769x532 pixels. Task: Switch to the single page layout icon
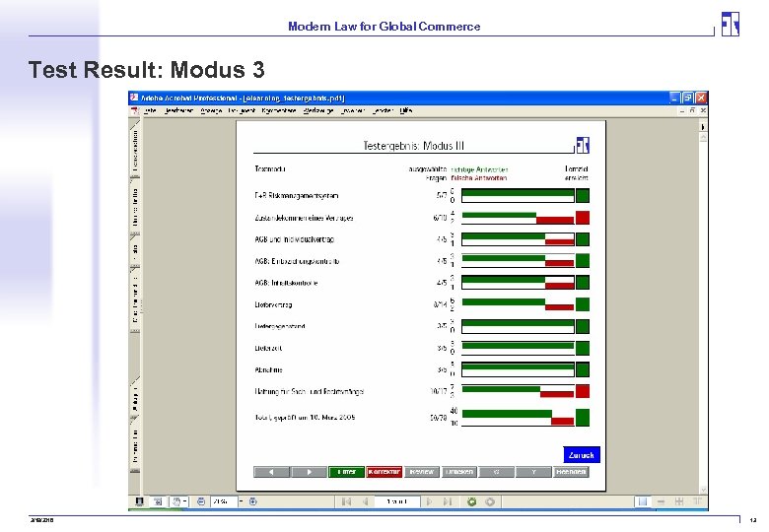pyautogui.click(x=642, y=501)
